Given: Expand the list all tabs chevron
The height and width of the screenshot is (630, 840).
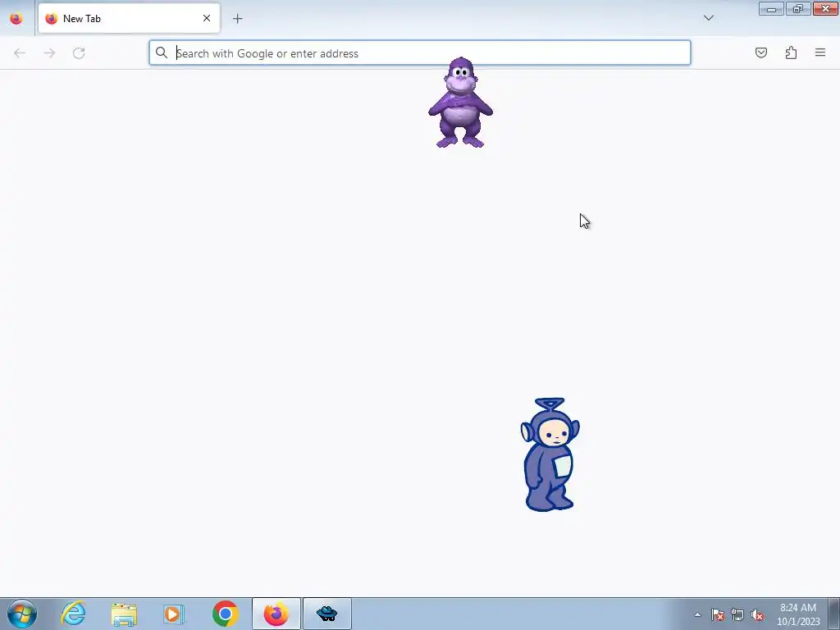Looking at the screenshot, I should [708, 18].
